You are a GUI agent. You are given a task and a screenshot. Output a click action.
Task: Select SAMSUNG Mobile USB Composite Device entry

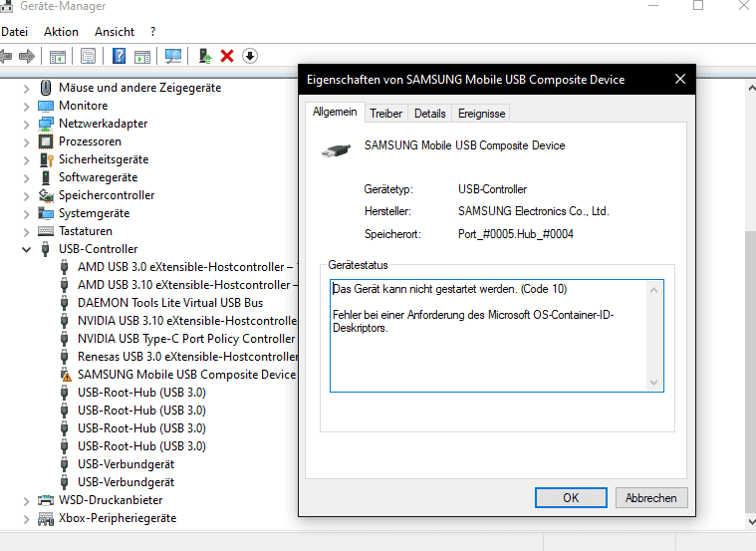click(186, 375)
